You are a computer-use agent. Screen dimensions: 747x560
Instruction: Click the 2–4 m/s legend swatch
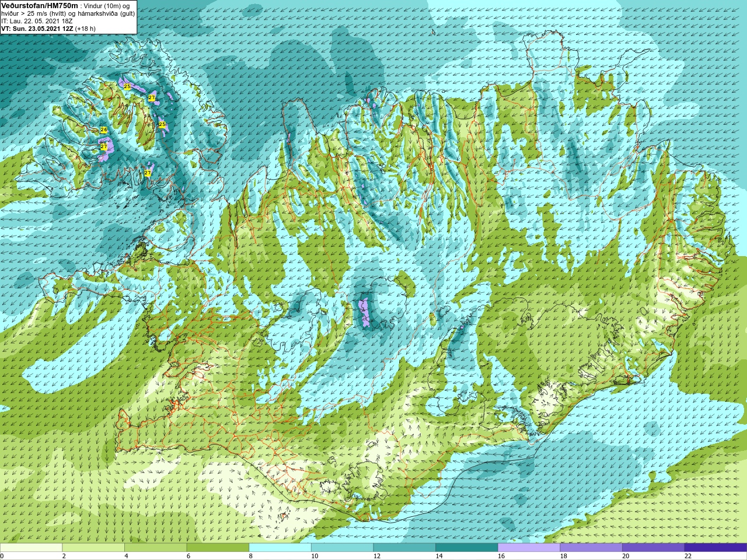(93, 548)
